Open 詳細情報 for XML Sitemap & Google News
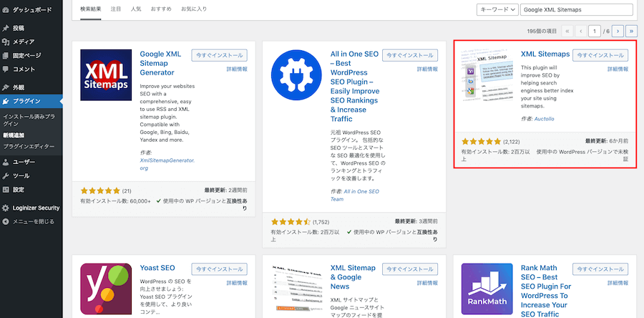The width and height of the screenshot is (644, 318). click(428, 283)
